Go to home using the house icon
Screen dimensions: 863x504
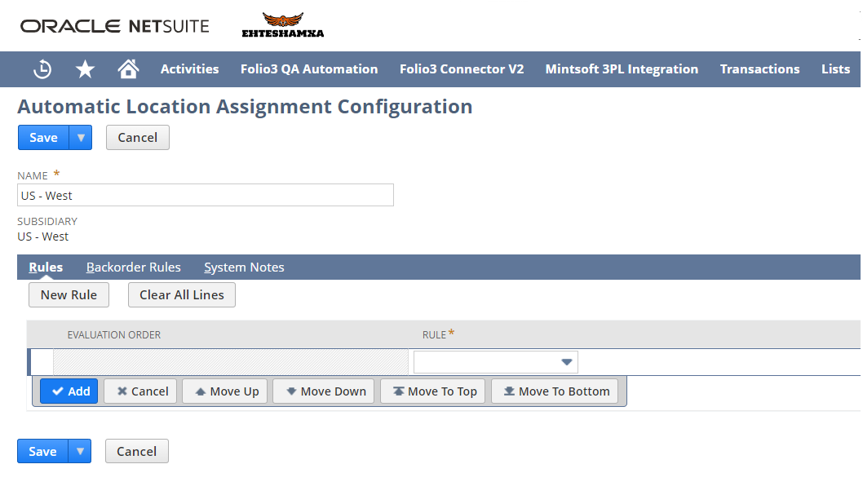tap(128, 69)
